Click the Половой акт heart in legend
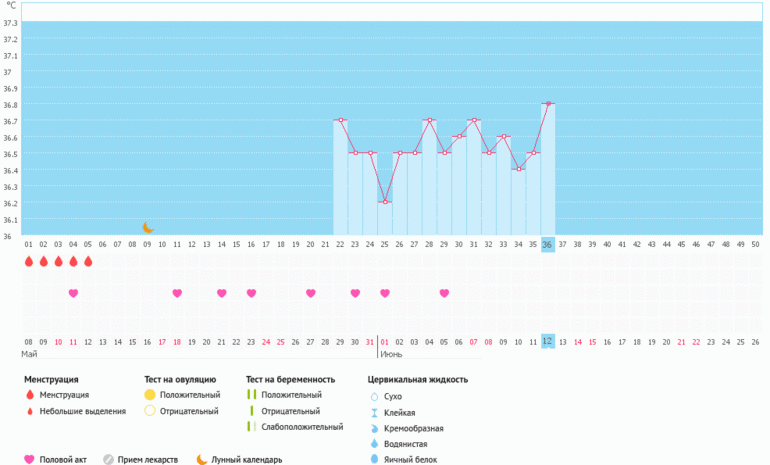 coord(29,460)
